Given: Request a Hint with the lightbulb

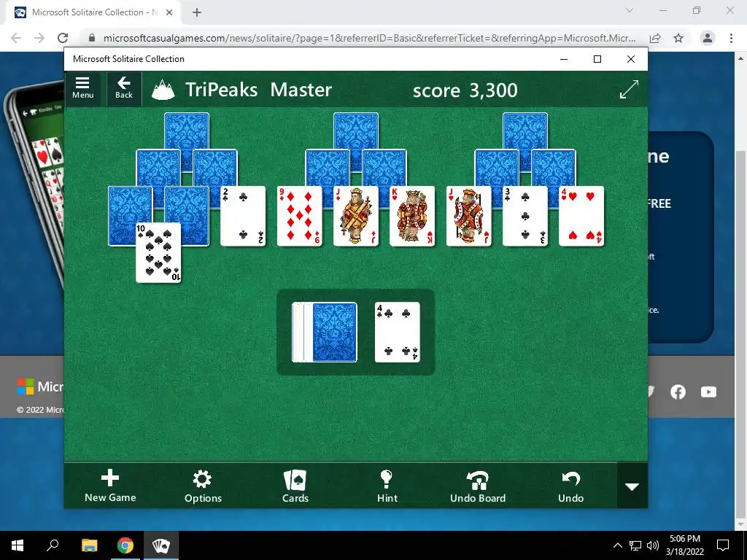Looking at the screenshot, I should 387,486.
